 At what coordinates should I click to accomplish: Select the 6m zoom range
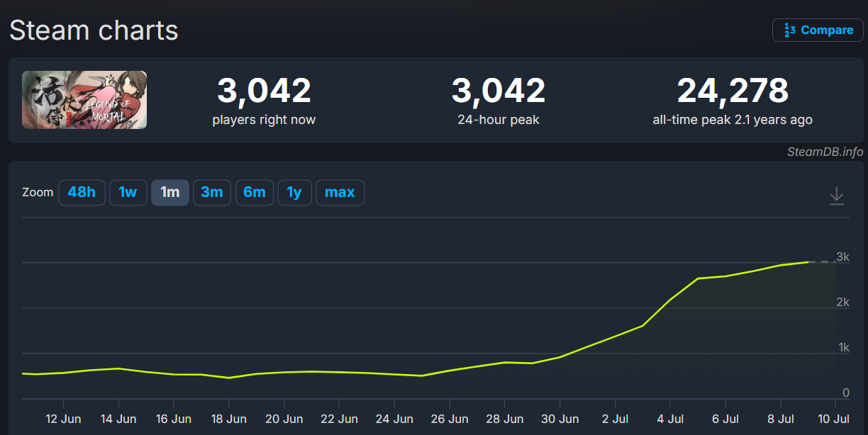click(255, 192)
